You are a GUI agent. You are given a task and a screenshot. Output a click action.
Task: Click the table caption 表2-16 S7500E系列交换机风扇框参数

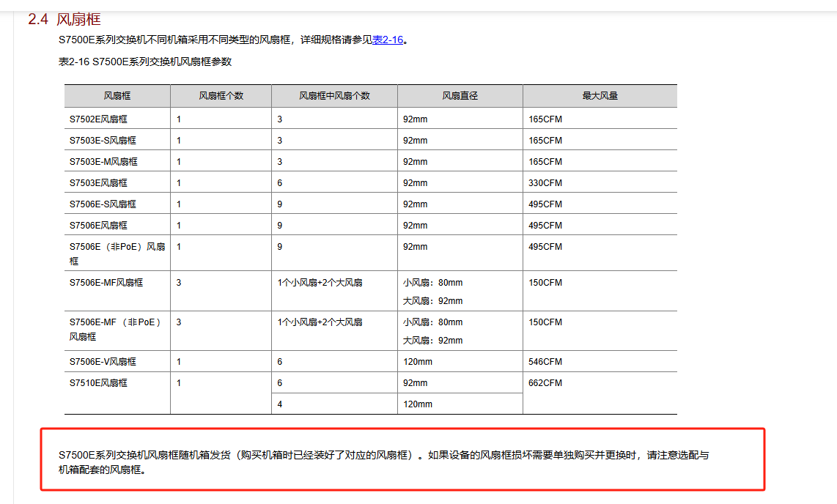pyautogui.click(x=145, y=62)
